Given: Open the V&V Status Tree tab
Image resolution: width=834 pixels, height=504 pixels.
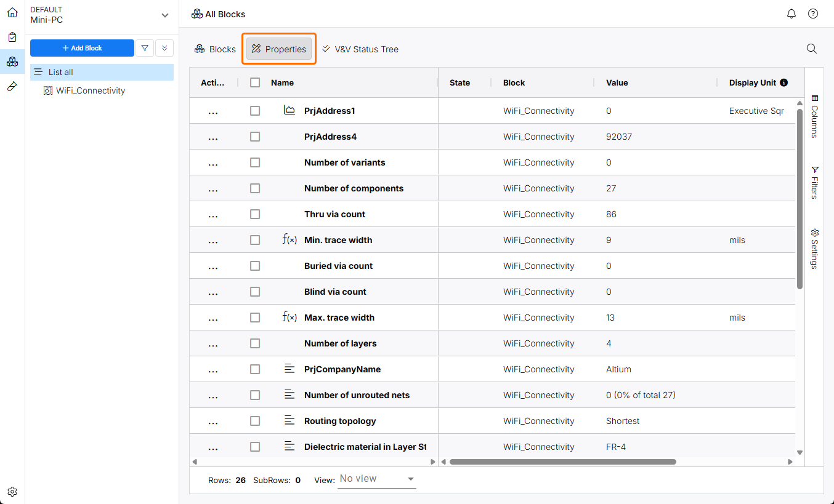Looking at the screenshot, I should 360,49.
